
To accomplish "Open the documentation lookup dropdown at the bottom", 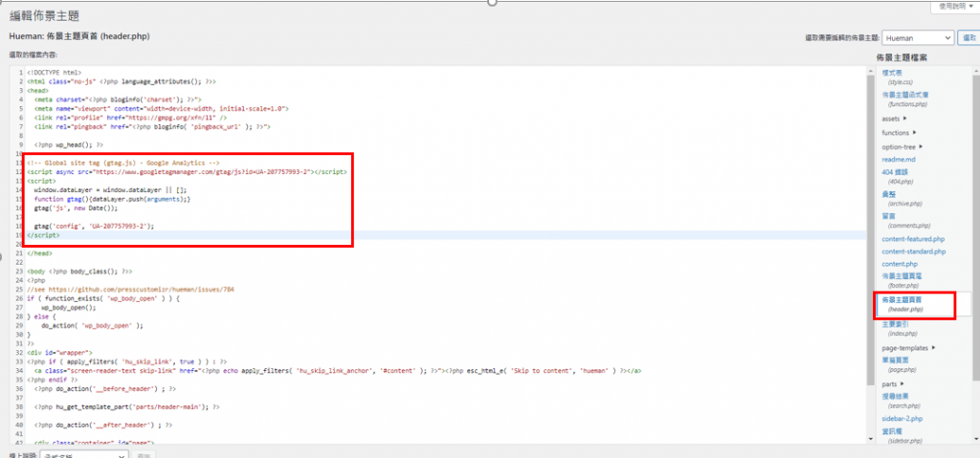I will (x=84, y=454).
